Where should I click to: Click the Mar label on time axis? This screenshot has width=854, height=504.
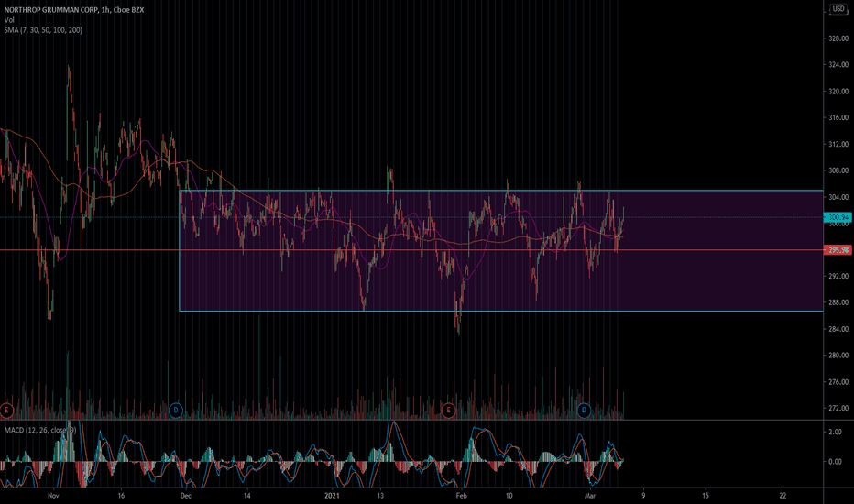[589, 495]
